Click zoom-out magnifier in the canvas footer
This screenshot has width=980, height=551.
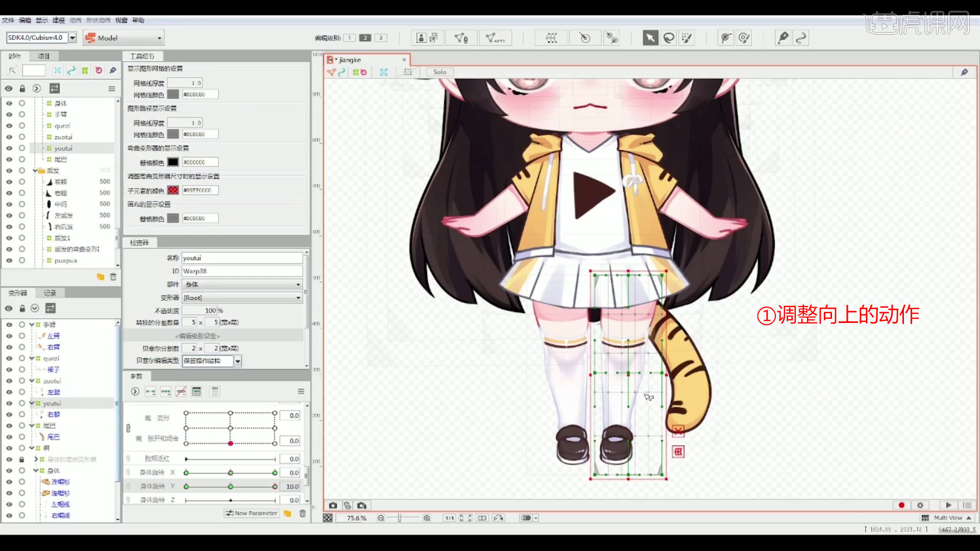coord(381,518)
